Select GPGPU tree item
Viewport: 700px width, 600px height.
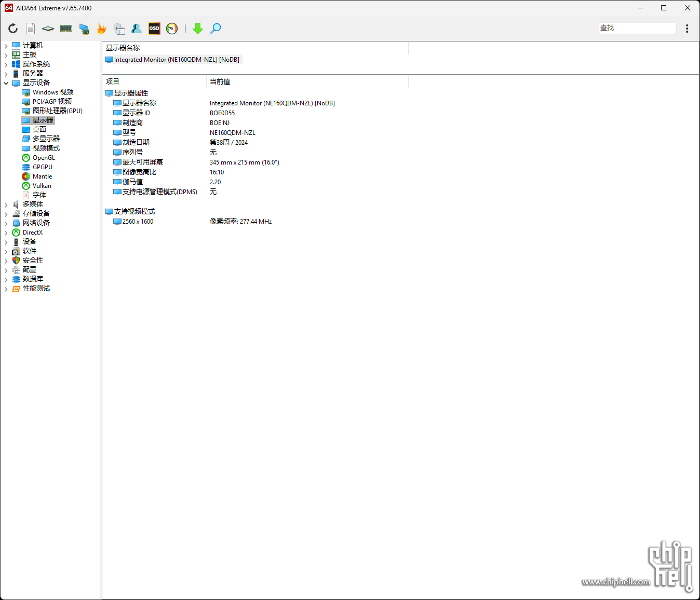(37, 167)
